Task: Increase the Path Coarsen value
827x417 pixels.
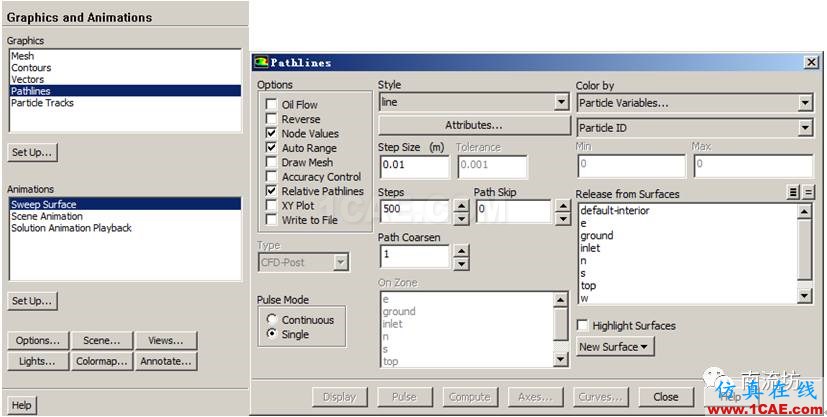Action: click(461, 251)
